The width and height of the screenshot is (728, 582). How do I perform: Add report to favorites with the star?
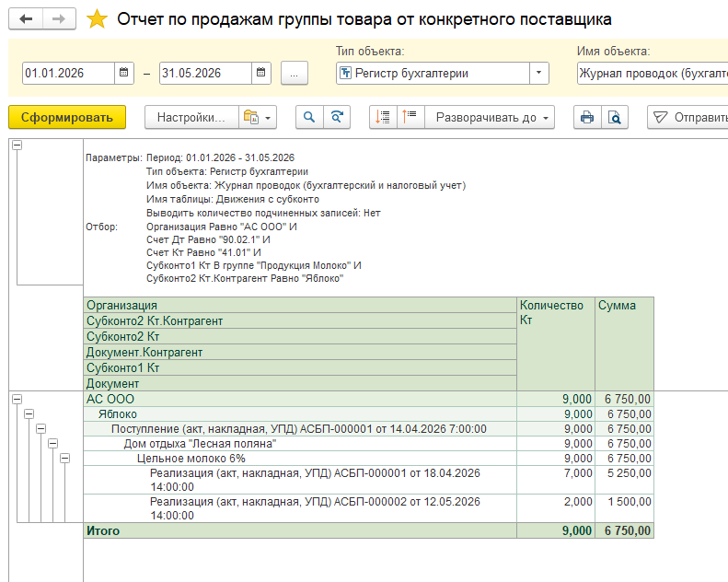click(97, 19)
